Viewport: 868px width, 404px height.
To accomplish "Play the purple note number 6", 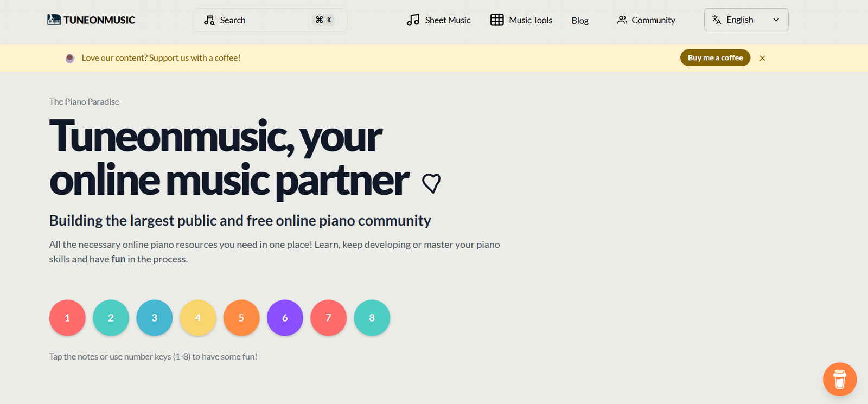I will [285, 318].
